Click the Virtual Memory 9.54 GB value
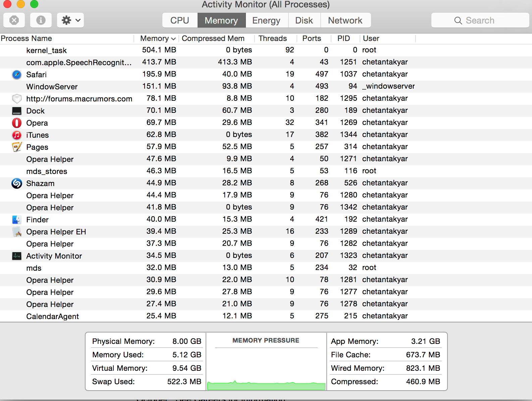The image size is (532, 401). [187, 368]
